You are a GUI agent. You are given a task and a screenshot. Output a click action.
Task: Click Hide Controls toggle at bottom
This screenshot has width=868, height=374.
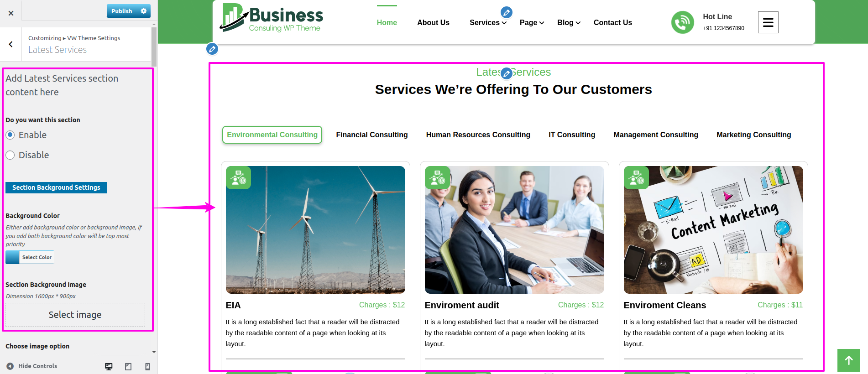(32, 366)
